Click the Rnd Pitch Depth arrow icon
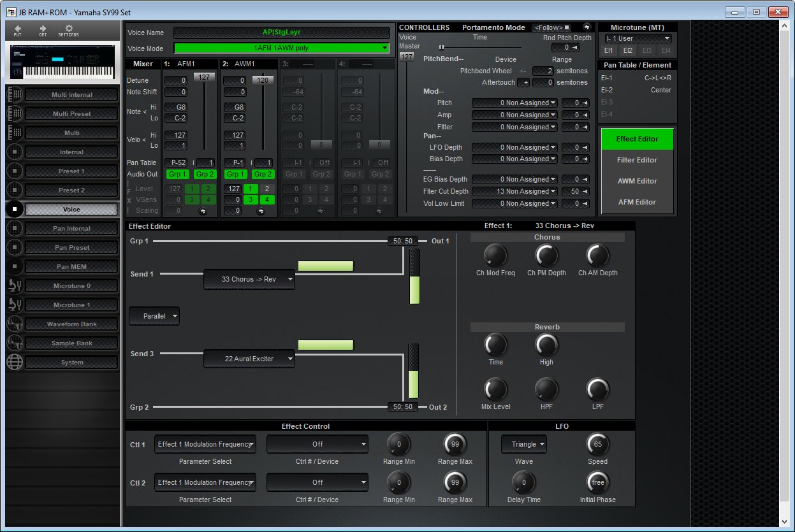This screenshot has width=795, height=532. (x=575, y=48)
